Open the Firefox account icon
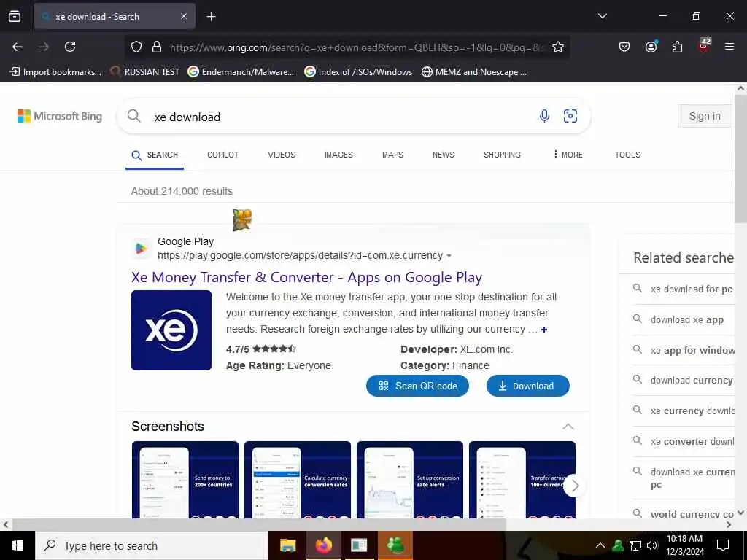This screenshot has width=747, height=560. [651, 47]
